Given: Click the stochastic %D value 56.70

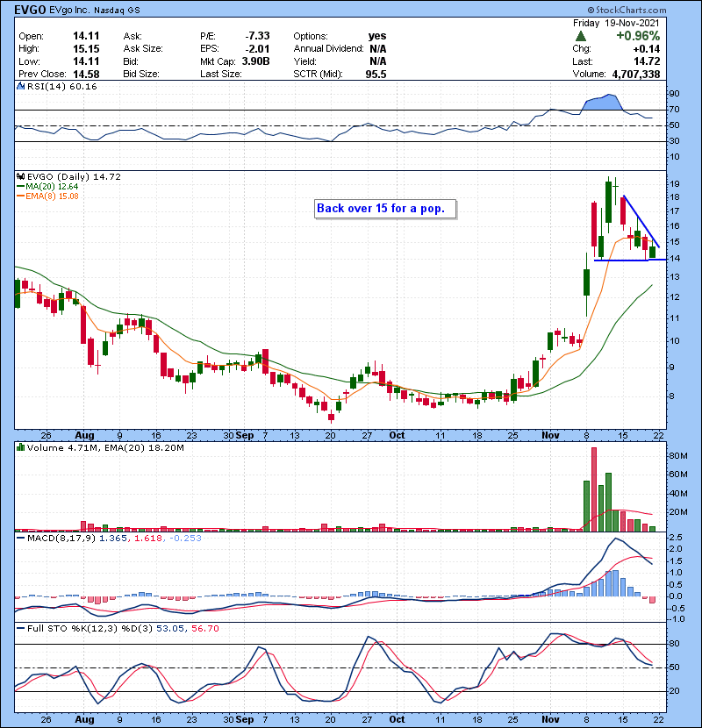Looking at the screenshot, I should pos(204,629).
